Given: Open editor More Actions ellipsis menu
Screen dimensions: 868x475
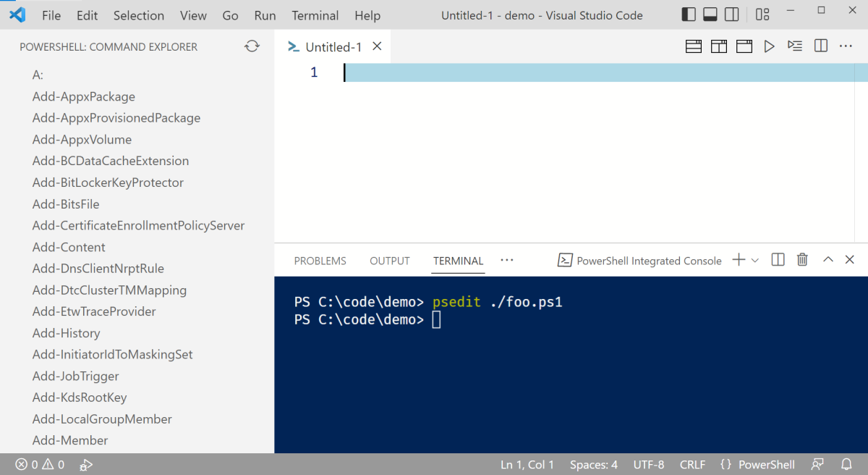Looking at the screenshot, I should coord(846,46).
